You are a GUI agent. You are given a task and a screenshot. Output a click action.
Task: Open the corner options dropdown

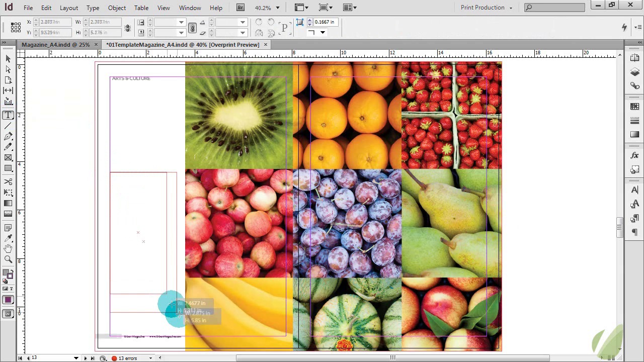coord(323,33)
